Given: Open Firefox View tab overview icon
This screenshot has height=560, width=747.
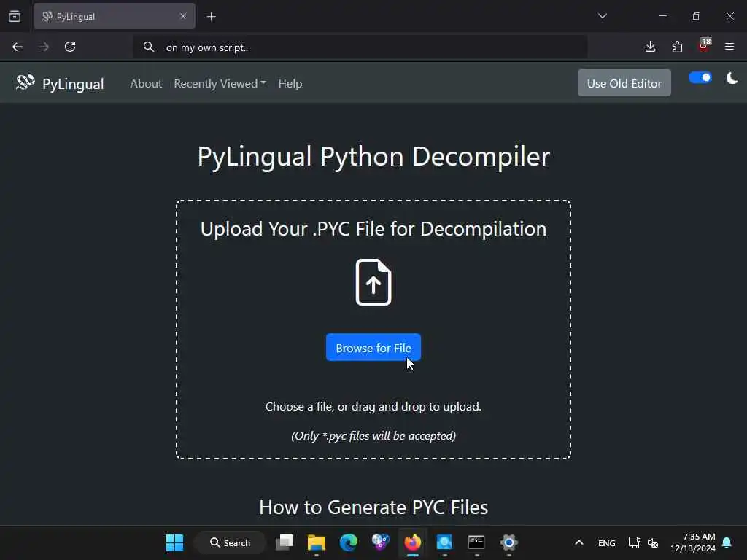Looking at the screenshot, I should tap(15, 17).
